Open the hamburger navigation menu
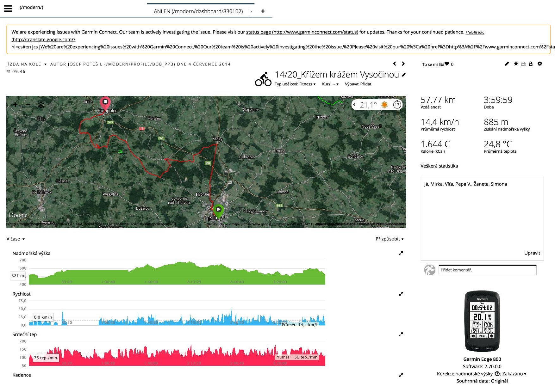 [x=8, y=8]
